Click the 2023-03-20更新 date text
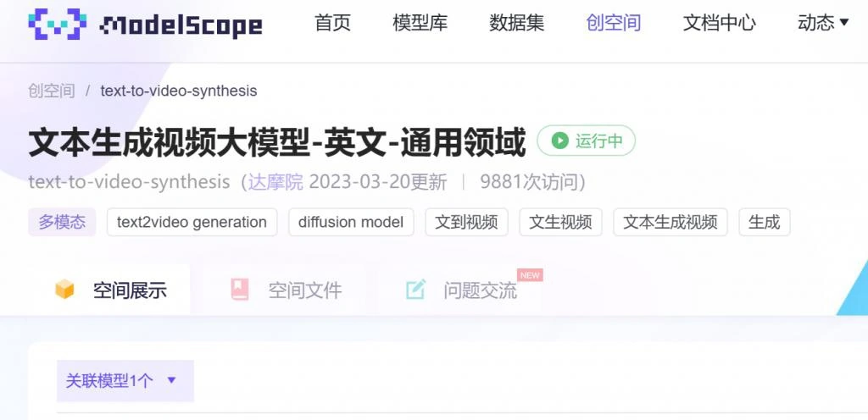Viewport: 868px width, 420px height. pyautogui.click(x=377, y=181)
